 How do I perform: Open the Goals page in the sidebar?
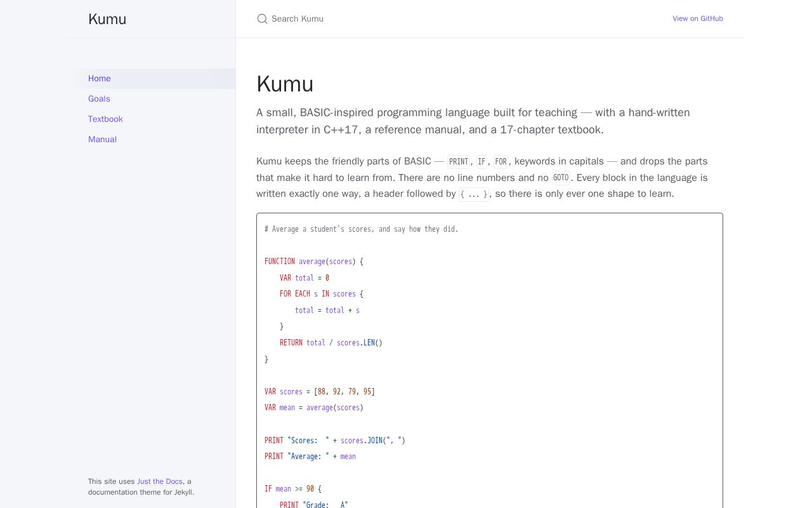152,99
